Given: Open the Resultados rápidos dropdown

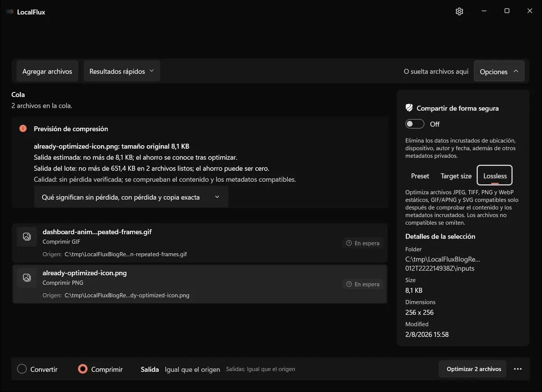Looking at the screenshot, I should 122,71.
